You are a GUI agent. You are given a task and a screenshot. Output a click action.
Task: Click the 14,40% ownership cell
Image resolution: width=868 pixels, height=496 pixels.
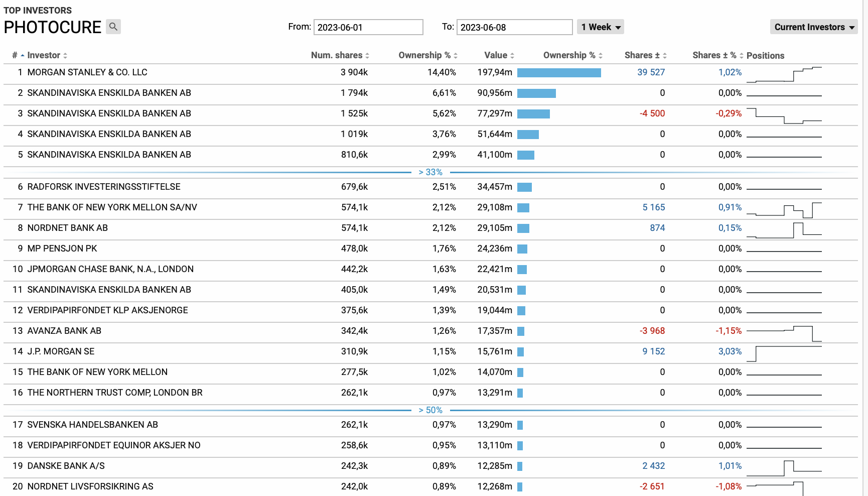[442, 72]
